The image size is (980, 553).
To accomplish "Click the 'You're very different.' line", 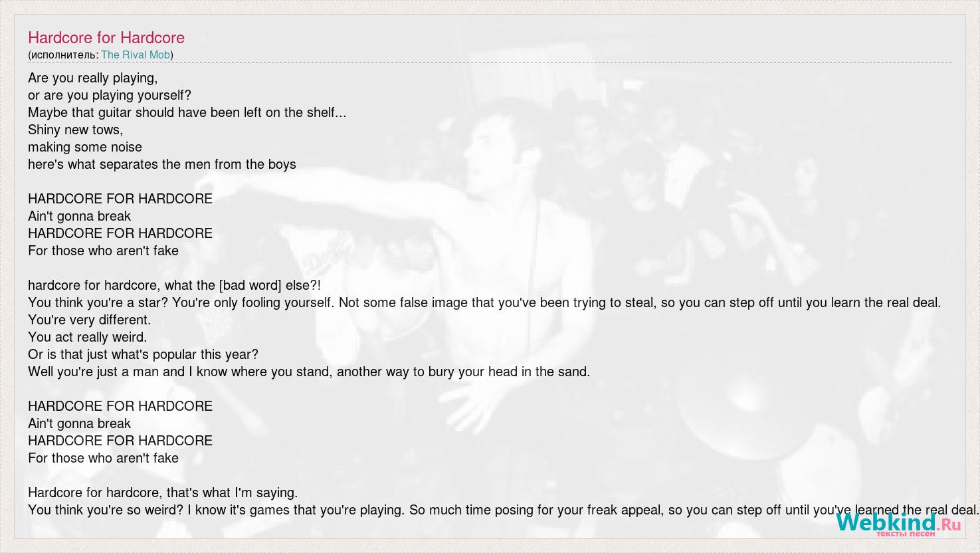I will tap(90, 320).
